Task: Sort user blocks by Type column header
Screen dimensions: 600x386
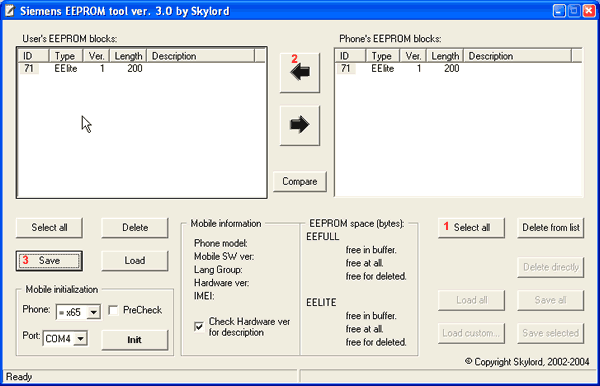Action: click(65, 56)
